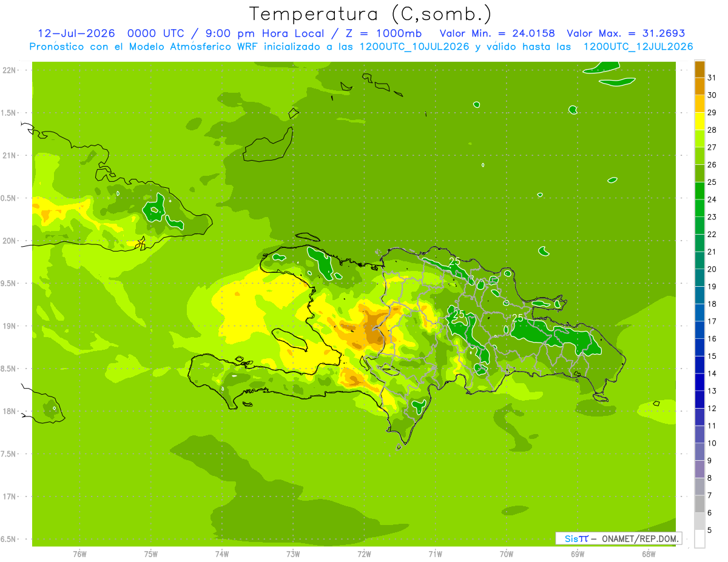Viewport: 728px width, 562px height.
Task: Click the '17N' latitude label
Action: (9, 497)
